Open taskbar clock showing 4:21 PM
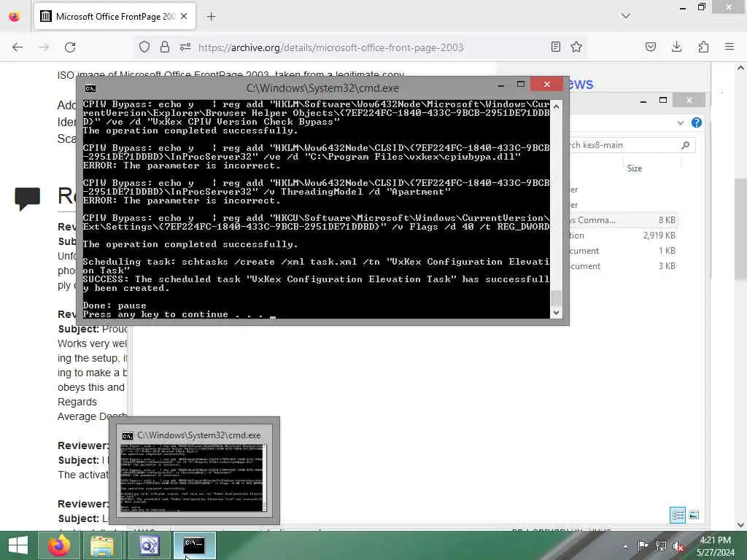This screenshot has height=560, width=747. 715,546
